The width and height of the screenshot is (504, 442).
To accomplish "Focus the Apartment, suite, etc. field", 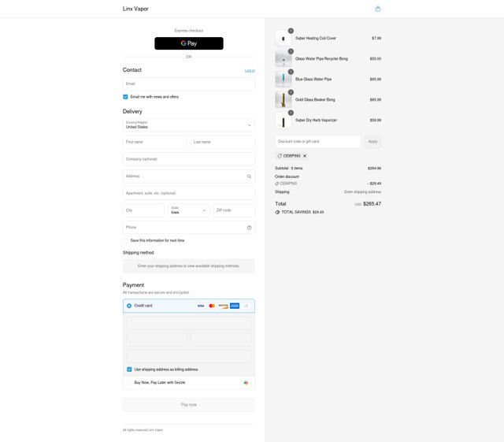I will point(189,193).
